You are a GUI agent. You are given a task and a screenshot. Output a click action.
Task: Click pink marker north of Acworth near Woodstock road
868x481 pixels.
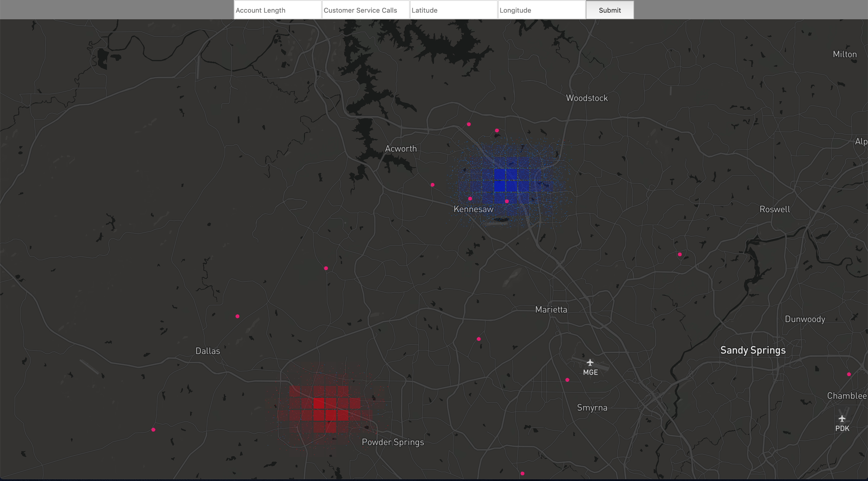[x=469, y=124]
